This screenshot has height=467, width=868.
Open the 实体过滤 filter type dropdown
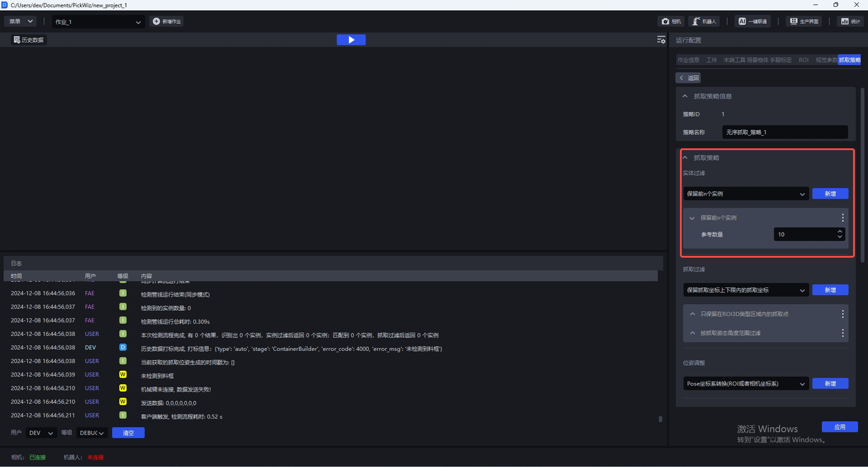(745, 194)
